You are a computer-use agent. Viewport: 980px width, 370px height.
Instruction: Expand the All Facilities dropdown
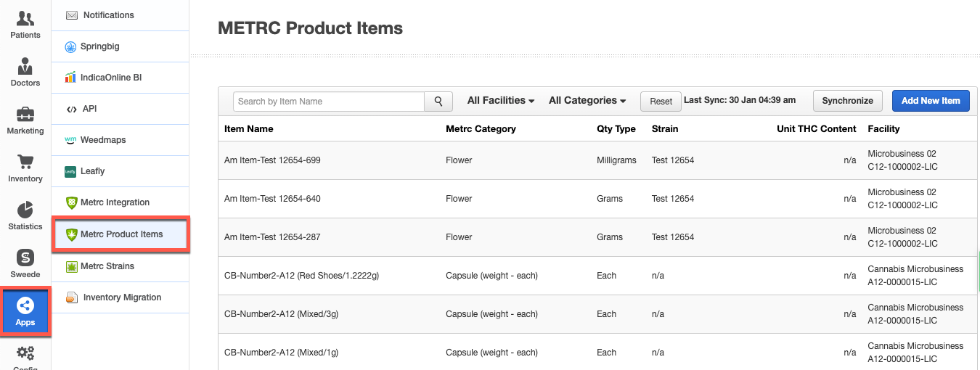(501, 101)
